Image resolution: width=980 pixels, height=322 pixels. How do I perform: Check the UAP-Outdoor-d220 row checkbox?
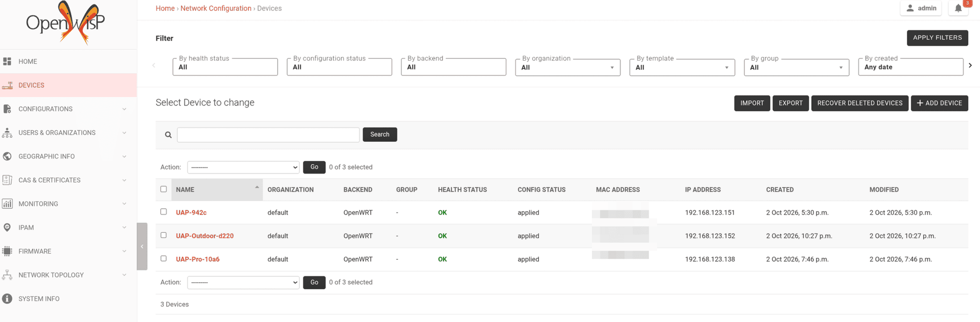pos(164,235)
